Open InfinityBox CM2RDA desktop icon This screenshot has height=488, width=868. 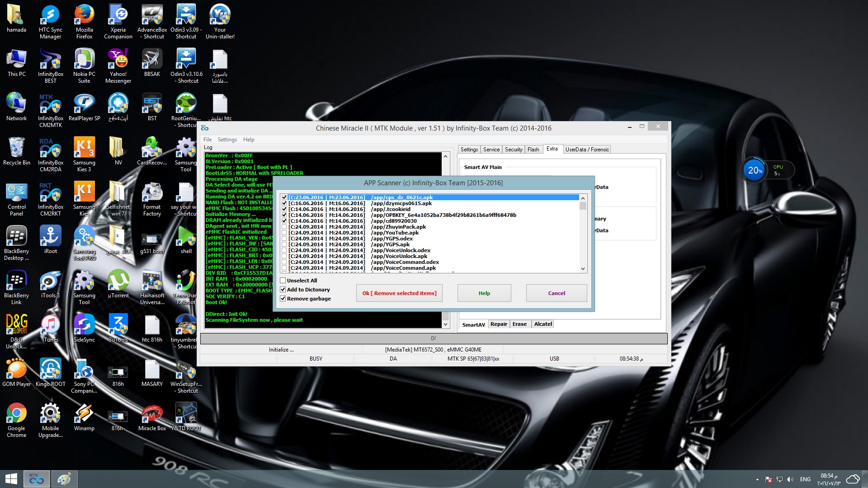tap(50, 154)
